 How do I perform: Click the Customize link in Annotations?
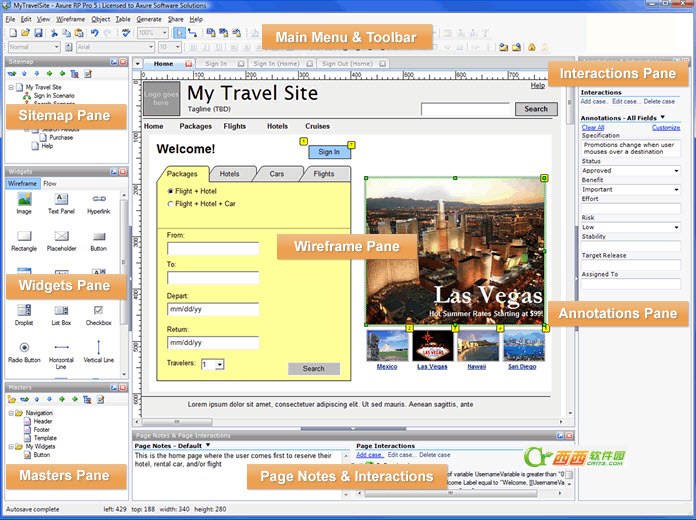coord(665,128)
